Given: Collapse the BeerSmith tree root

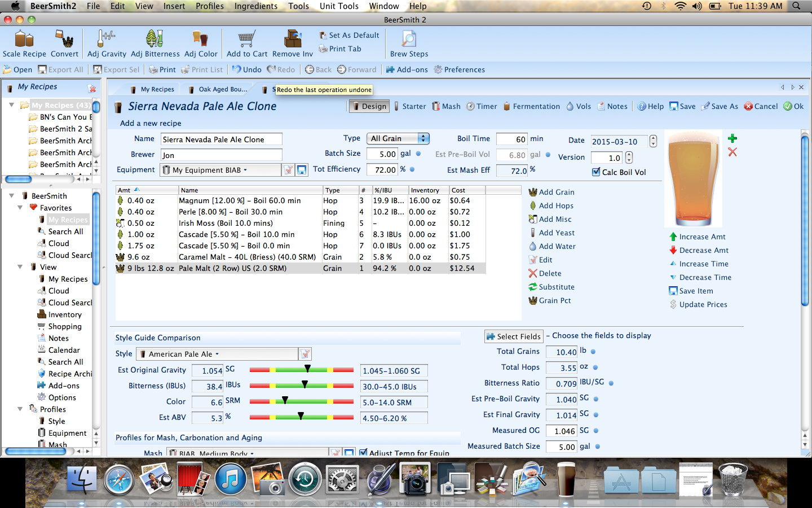Looking at the screenshot, I should [x=11, y=196].
